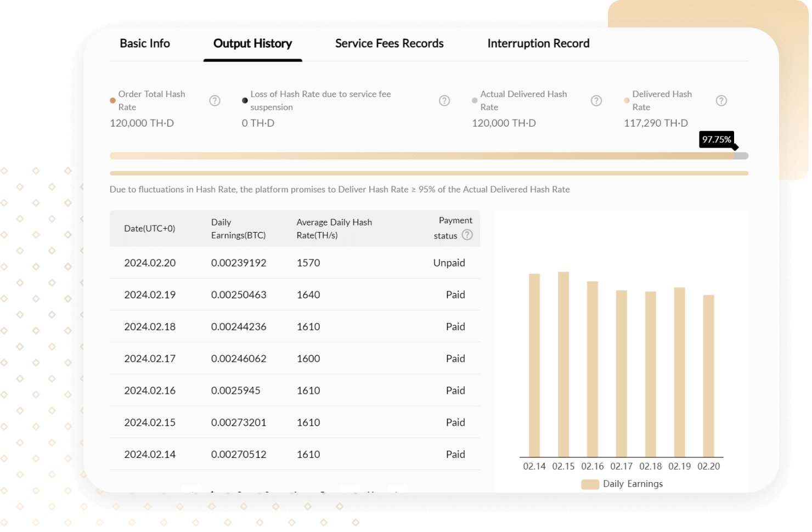Click the Unpaid status for 2024.02.20

449,263
